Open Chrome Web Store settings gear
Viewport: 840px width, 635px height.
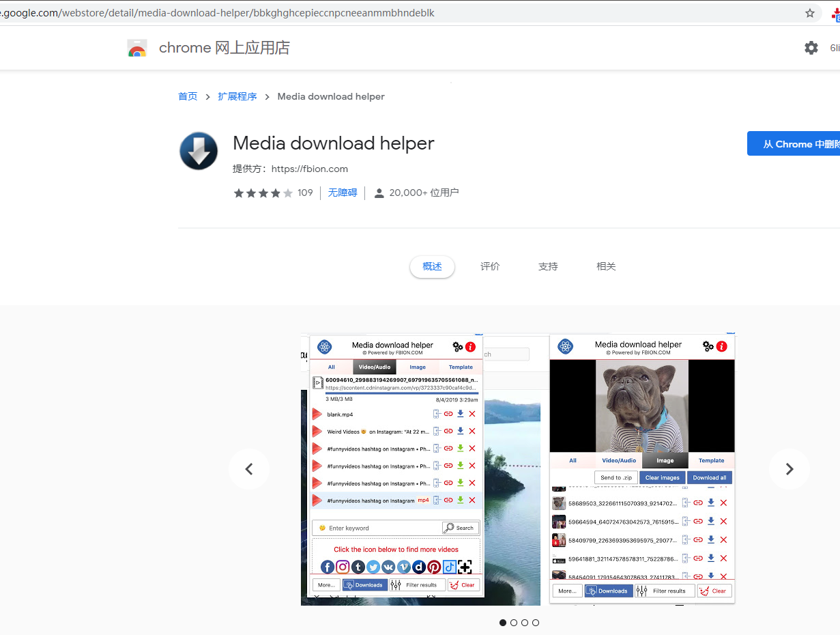click(x=811, y=48)
